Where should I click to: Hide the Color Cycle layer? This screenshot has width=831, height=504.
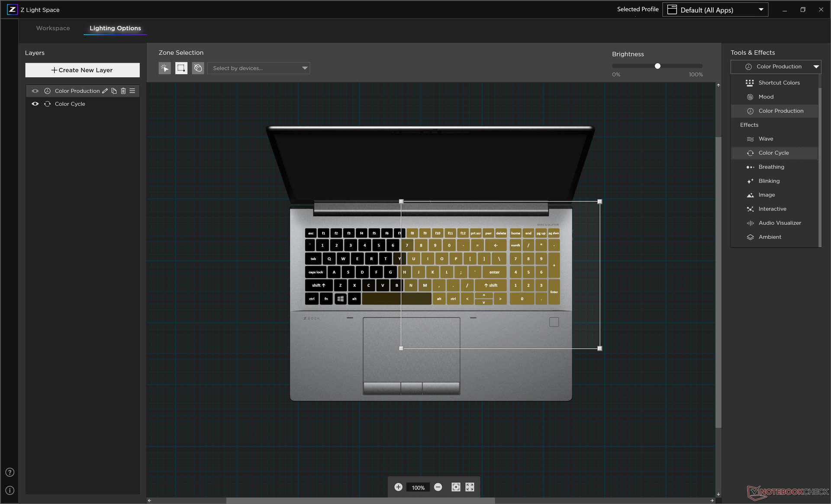tap(35, 104)
